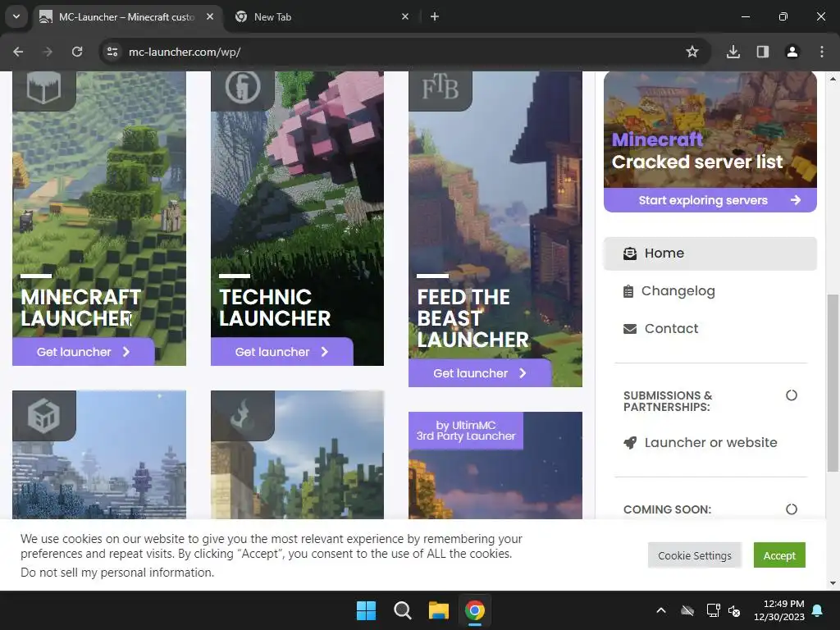Click Chrome icon in taskbar

point(475,610)
